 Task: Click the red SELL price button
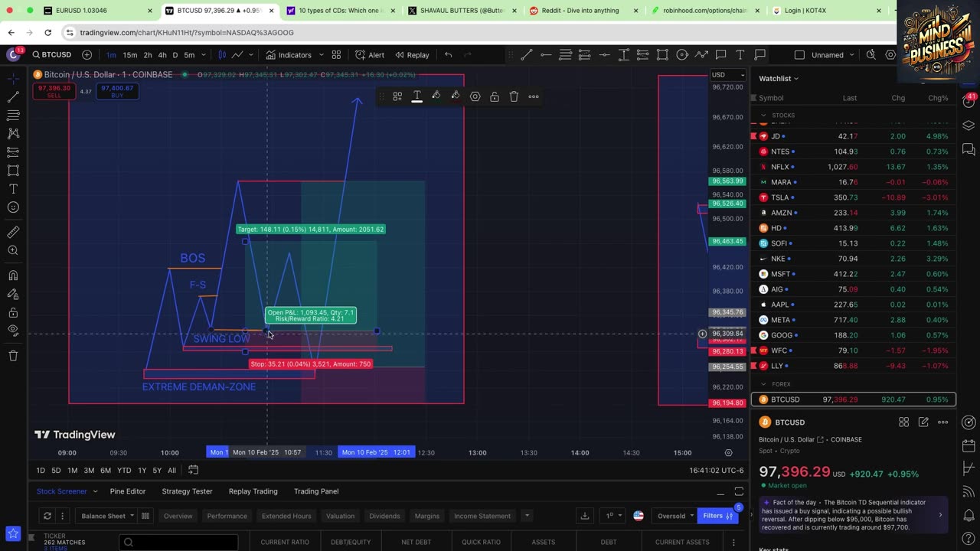pos(54,91)
